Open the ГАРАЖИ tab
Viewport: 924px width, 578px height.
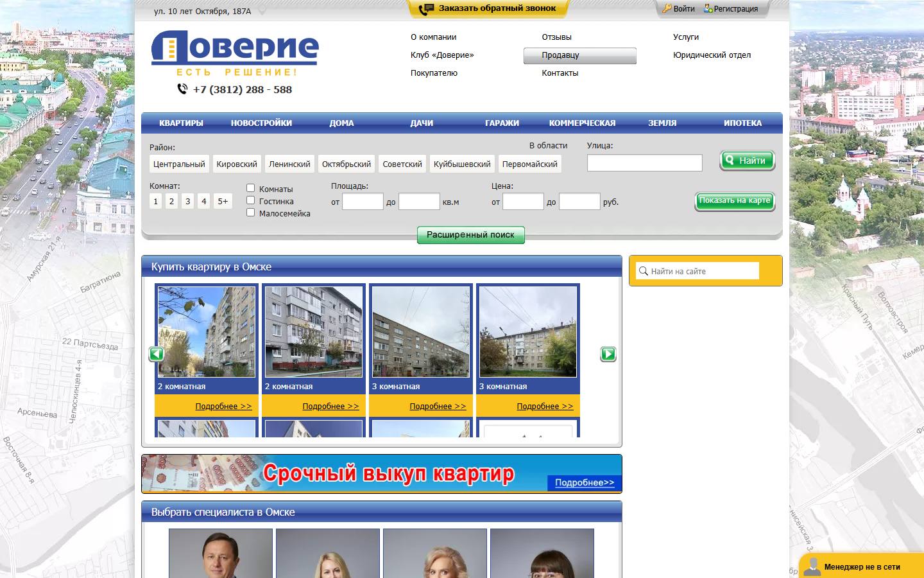click(x=502, y=123)
